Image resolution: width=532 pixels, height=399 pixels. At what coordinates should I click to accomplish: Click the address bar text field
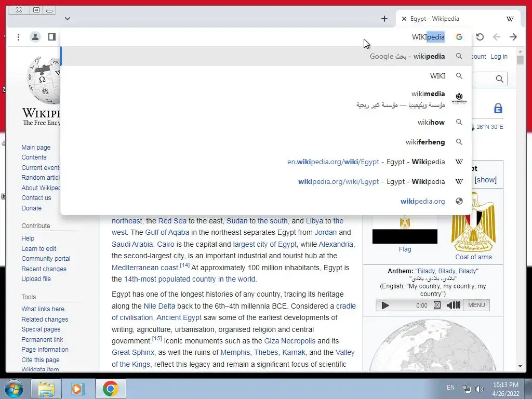(255, 37)
